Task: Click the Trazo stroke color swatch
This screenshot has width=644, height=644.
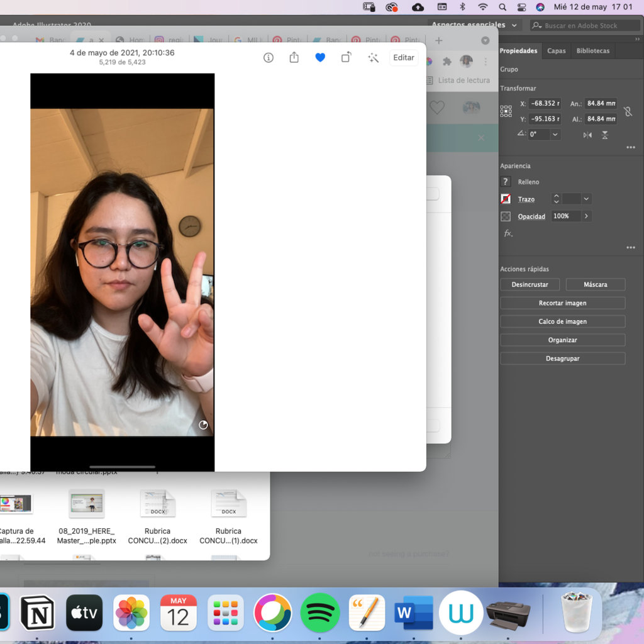Action: click(506, 199)
